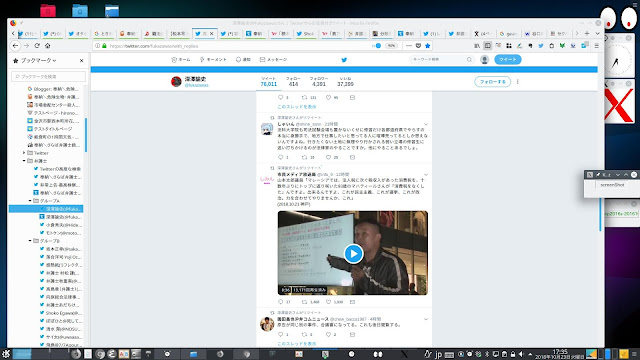The image size is (640, 360).
Task: Close the bookmarks sidebar with X
Action: coord(82,60)
